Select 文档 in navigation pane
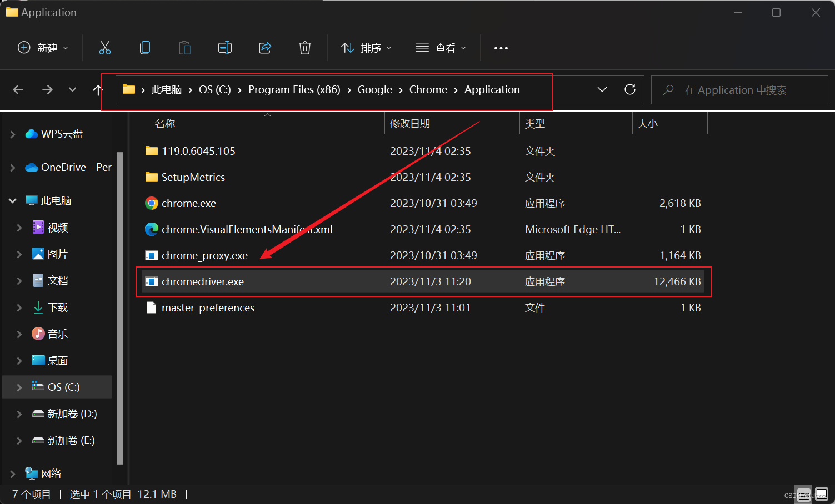Viewport: 835px width, 504px height. pyautogui.click(x=58, y=281)
